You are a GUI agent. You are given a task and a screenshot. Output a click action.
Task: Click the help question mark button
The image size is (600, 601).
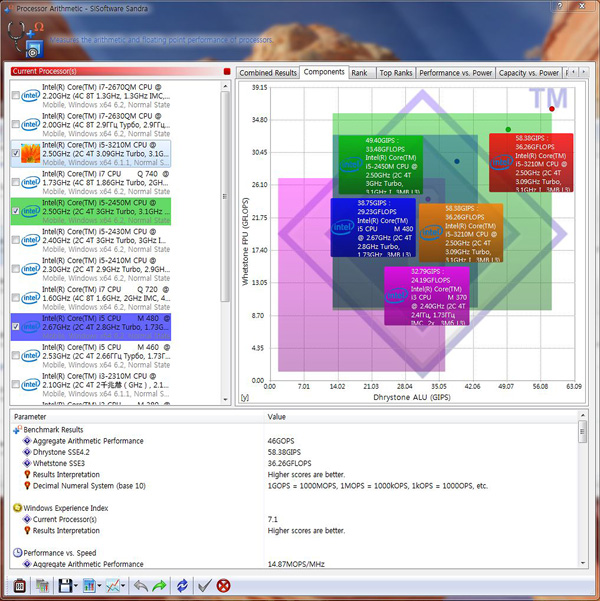[560, 5]
